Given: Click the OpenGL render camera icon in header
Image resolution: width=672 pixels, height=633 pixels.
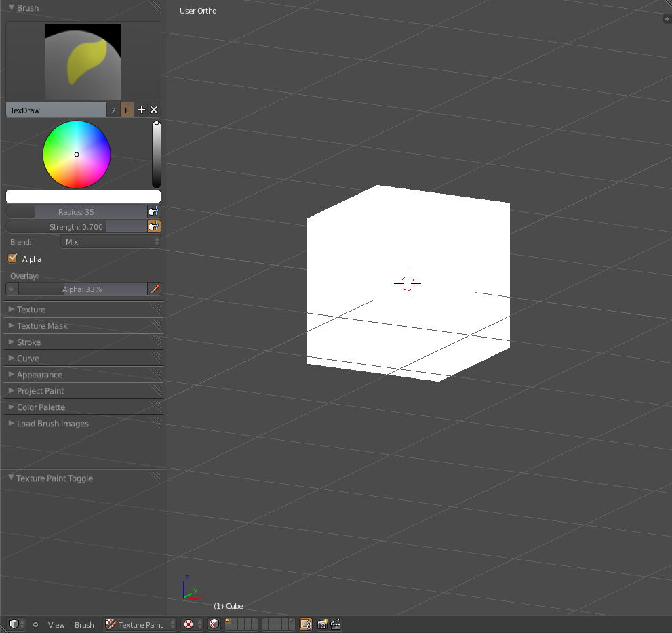Looking at the screenshot, I should click(322, 624).
